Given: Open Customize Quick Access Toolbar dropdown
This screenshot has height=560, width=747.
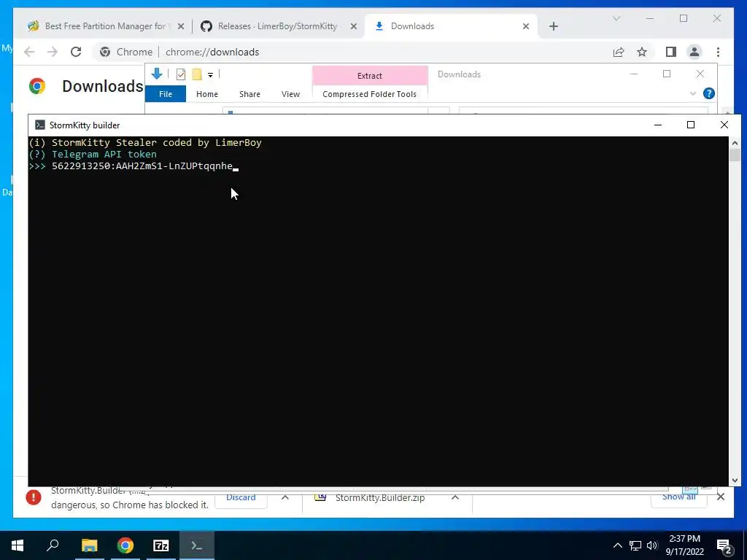Looking at the screenshot, I should point(210,75).
